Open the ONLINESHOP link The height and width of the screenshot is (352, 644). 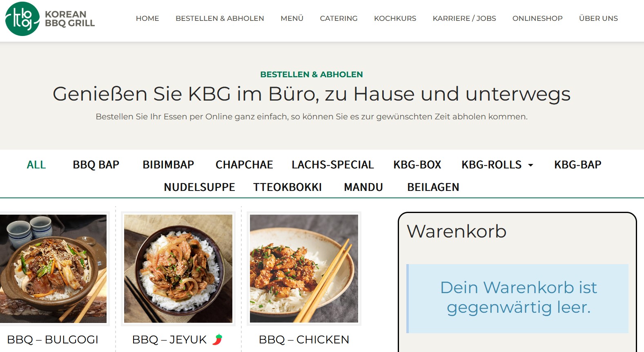[537, 18]
